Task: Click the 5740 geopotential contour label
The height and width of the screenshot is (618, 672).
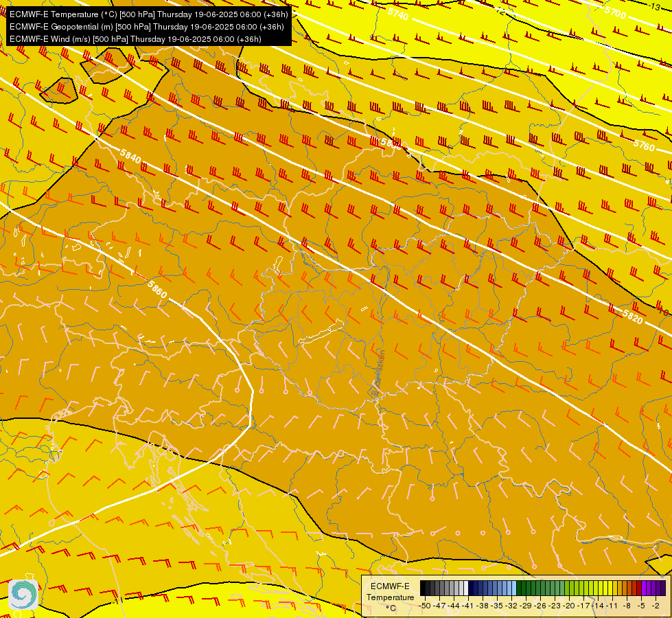Action: pyautogui.click(x=398, y=14)
